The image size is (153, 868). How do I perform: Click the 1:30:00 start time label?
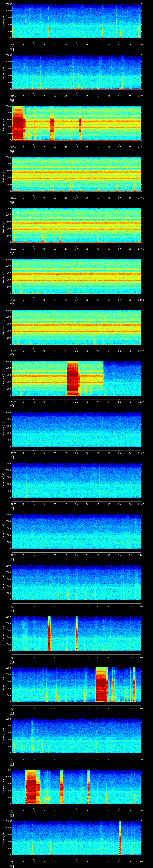pos(12,453)
